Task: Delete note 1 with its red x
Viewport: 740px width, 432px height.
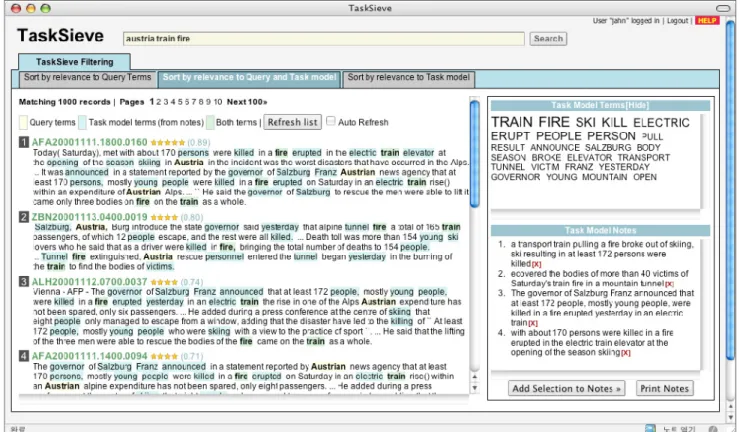Action: pos(537,264)
